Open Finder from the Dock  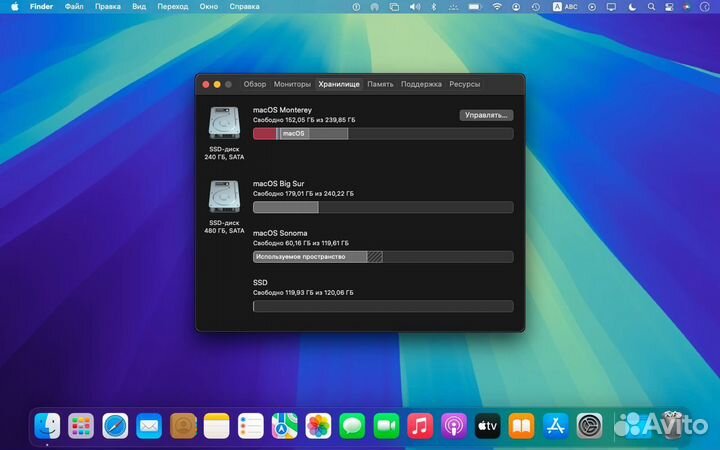(x=47, y=426)
